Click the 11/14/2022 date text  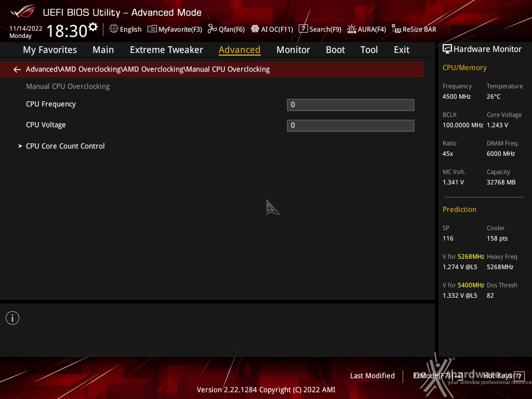pyautogui.click(x=26, y=29)
